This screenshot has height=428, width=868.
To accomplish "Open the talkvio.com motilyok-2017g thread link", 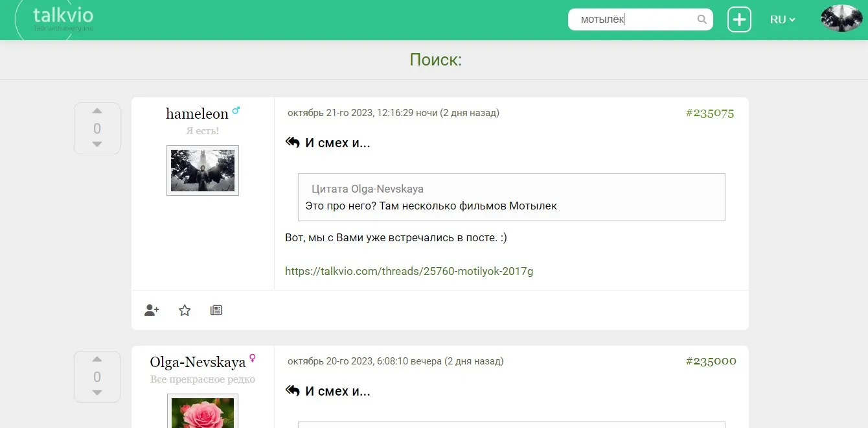I will [x=409, y=271].
